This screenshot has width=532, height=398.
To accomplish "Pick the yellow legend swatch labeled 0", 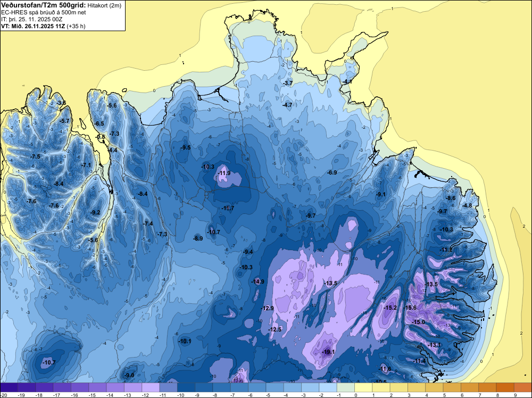I will click(x=363, y=387).
